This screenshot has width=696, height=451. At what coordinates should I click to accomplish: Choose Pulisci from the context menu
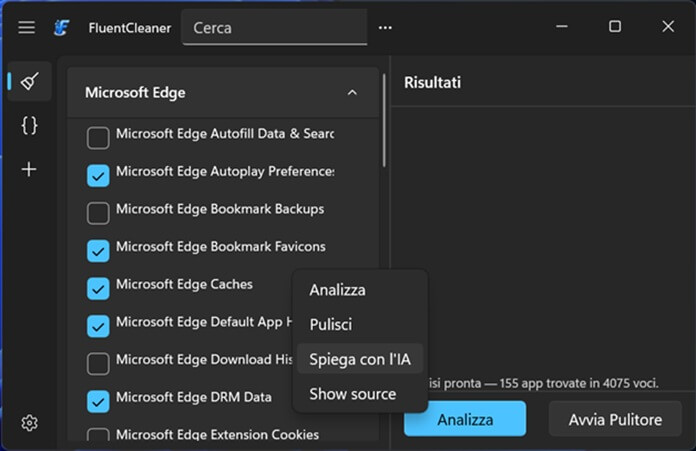pyautogui.click(x=360, y=324)
